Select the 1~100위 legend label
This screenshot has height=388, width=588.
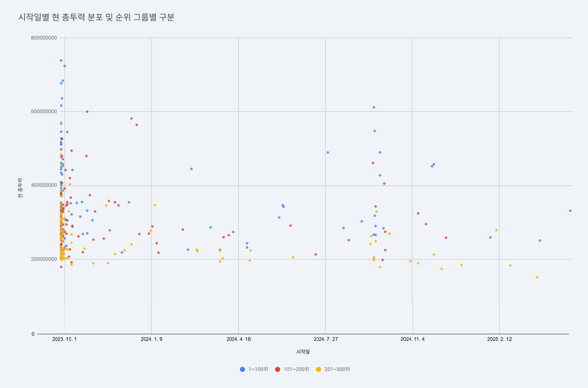pyautogui.click(x=258, y=369)
